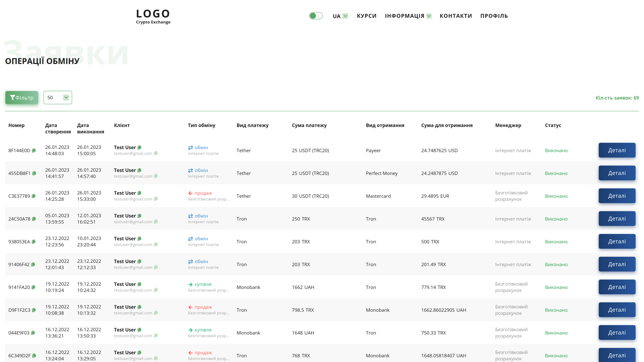
Task: Open Деталі for order 044E9F03
Action: coord(617,333)
